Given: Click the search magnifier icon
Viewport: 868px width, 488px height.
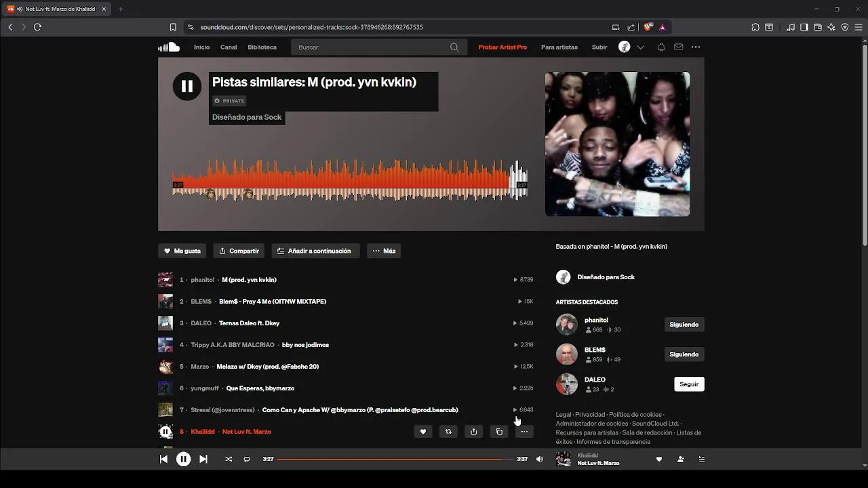Looking at the screenshot, I should pos(454,47).
